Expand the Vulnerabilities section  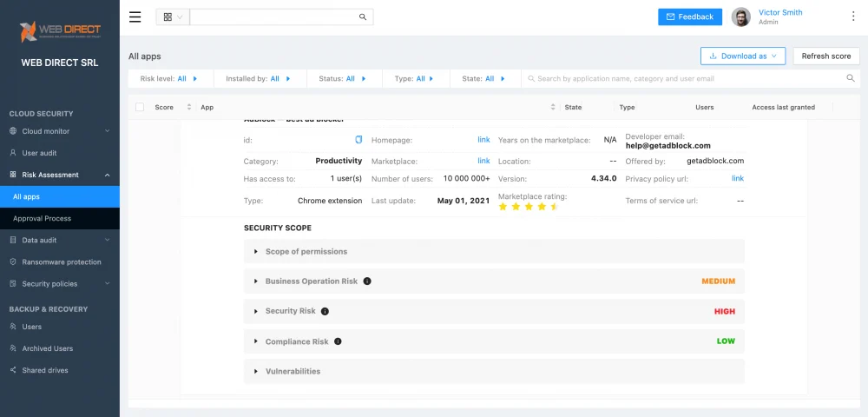(x=494, y=371)
